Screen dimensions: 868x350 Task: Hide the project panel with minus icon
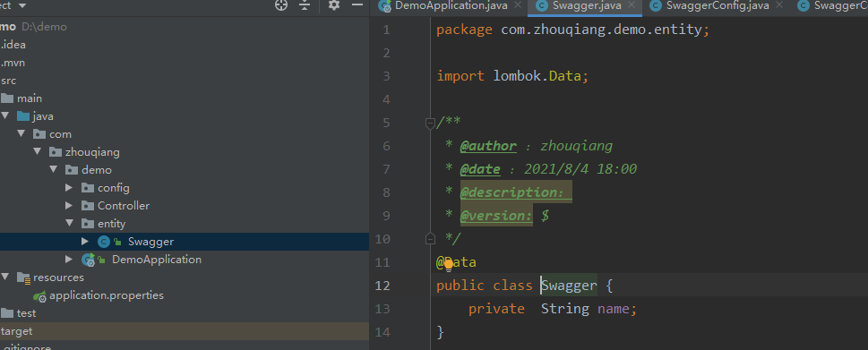357,5
